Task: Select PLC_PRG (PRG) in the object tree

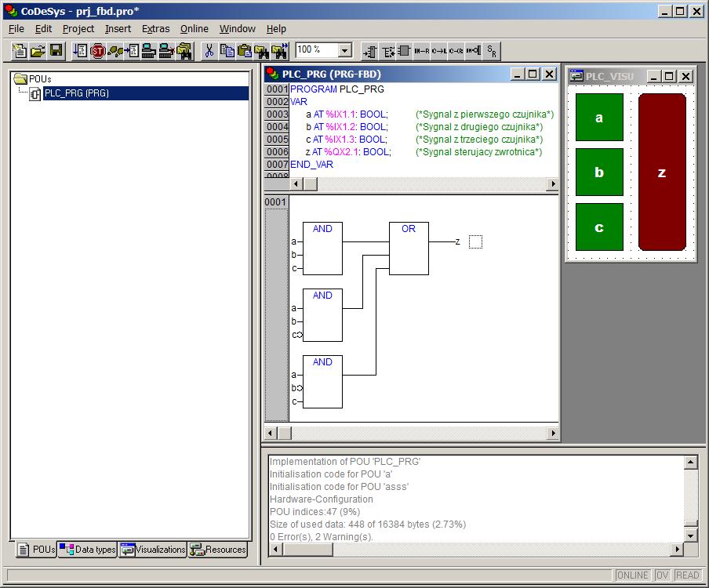Action: pyautogui.click(x=76, y=93)
